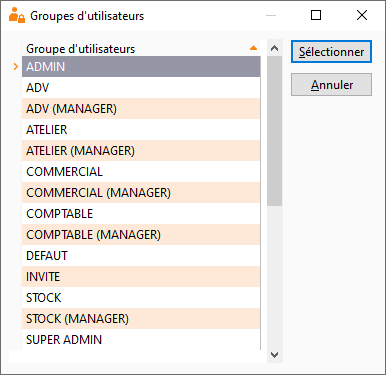386x375 pixels.
Task: Select the COMPTABLE group row
Action: (x=141, y=214)
